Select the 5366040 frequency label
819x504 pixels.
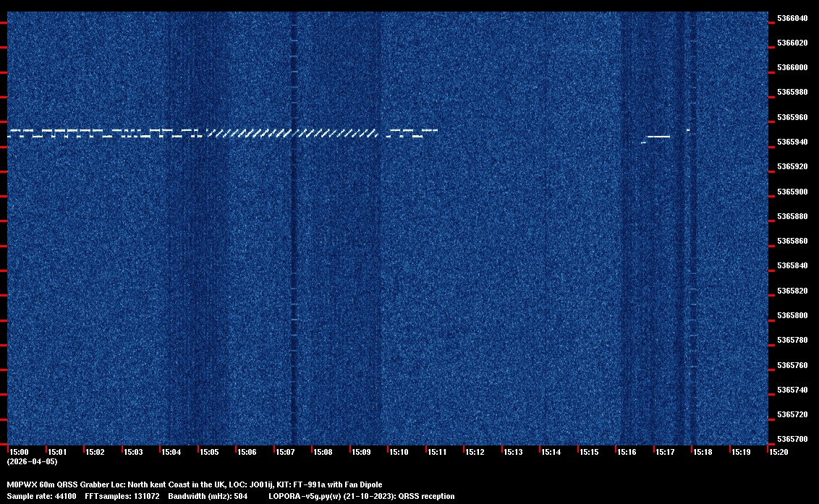[x=792, y=18]
